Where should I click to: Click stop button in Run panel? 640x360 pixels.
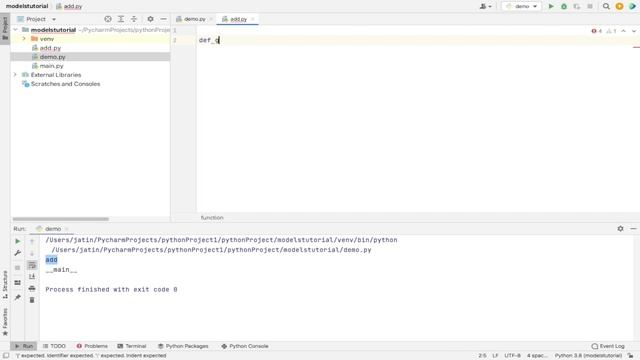[x=18, y=268]
